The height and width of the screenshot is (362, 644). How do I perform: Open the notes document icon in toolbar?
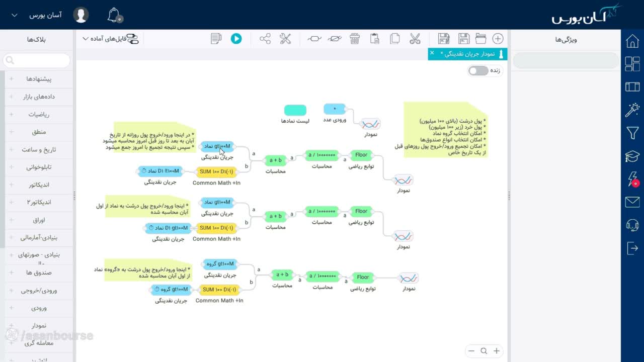click(x=216, y=39)
